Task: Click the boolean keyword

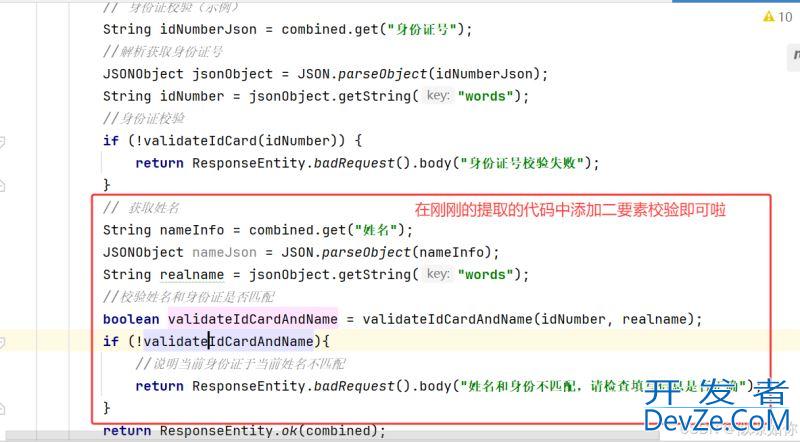Action: point(131,319)
